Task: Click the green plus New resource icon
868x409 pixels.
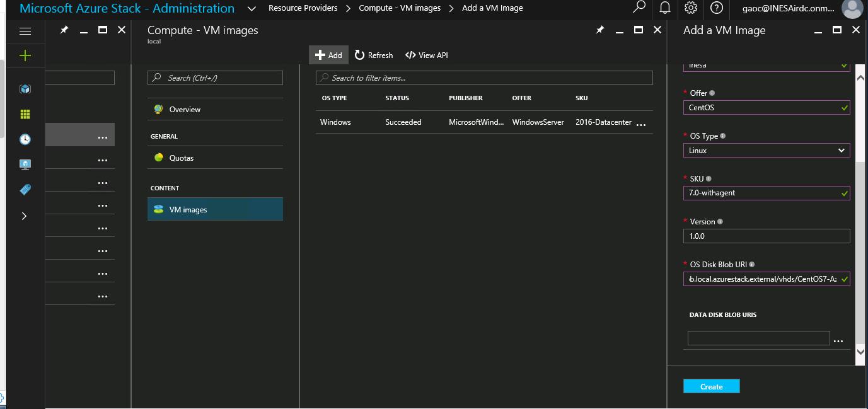Action: pyautogui.click(x=25, y=55)
